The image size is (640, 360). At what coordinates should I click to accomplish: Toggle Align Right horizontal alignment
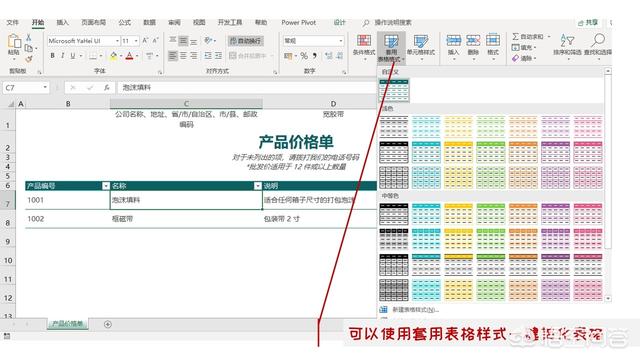(x=193, y=56)
